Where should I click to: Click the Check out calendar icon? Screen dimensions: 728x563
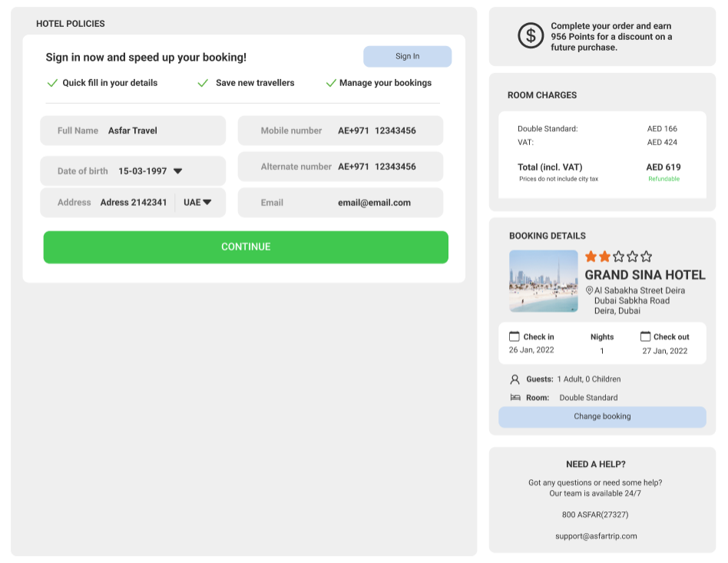645,336
